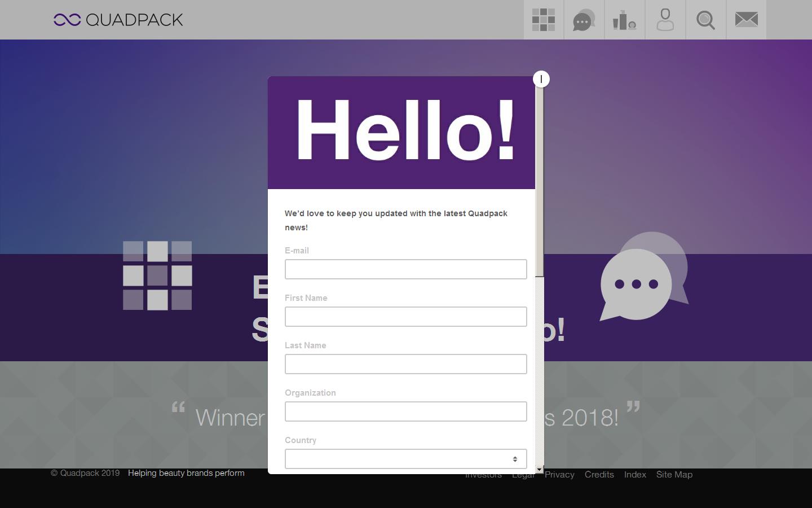
Task: Click into the First Name field
Action: (405, 317)
